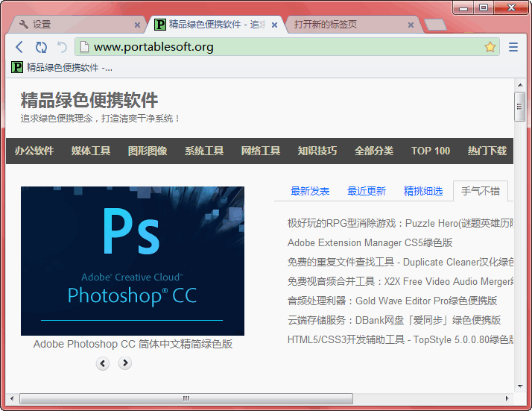Close the 打开新的标签页 tab
The width and height of the screenshot is (532, 411).
coord(411,25)
